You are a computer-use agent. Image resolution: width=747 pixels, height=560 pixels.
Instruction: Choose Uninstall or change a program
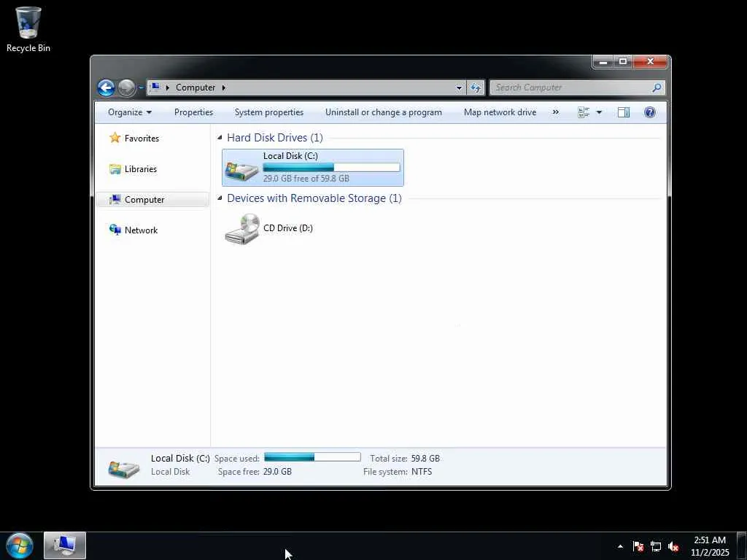coord(384,112)
